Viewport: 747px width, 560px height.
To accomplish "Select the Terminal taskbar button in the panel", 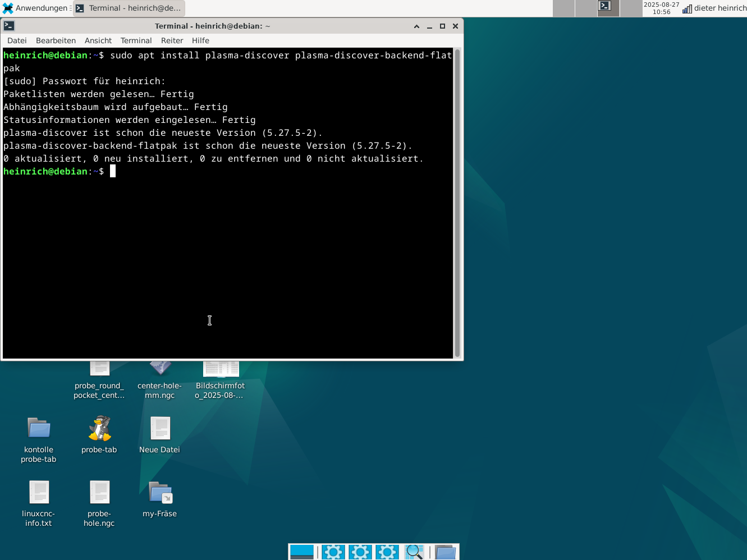I will pos(129,8).
